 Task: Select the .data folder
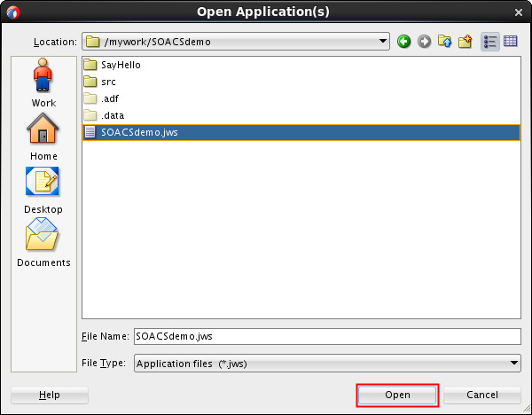[104, 115]
